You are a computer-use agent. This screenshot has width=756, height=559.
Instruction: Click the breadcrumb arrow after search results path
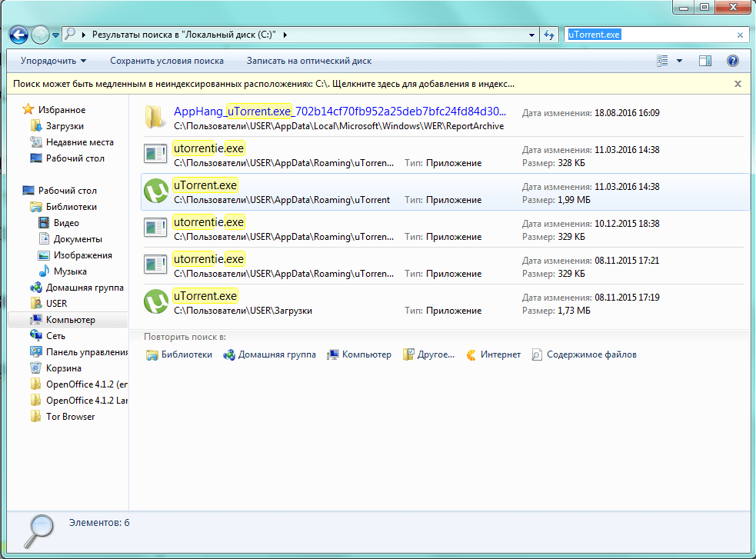coord(285,35)
